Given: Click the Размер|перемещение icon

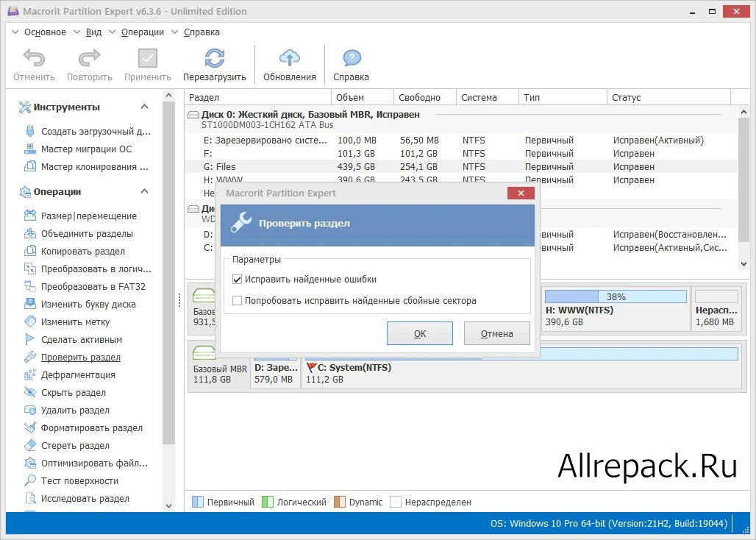Looking at the screenshot, I should click(x=30, y=216).
